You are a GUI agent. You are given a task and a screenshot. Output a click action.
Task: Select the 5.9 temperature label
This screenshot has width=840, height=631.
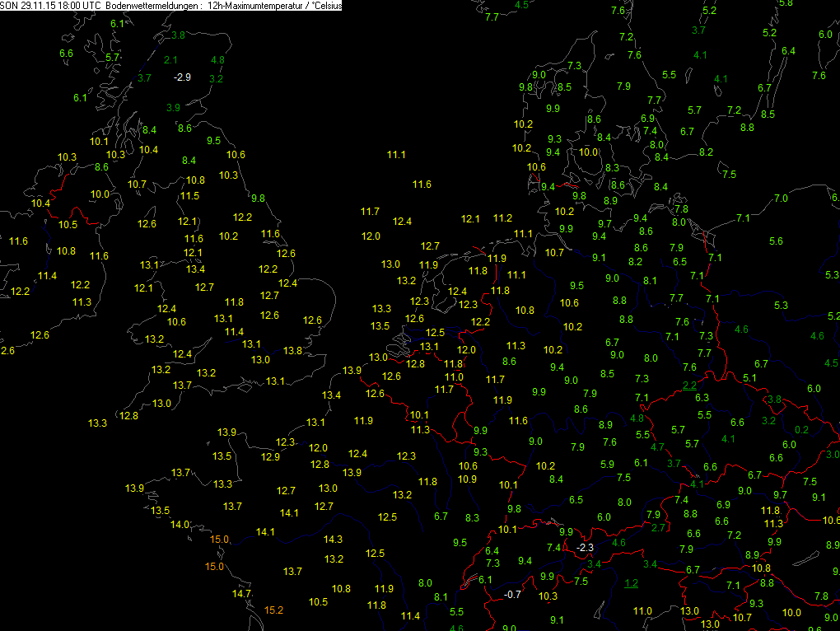[607, 465]
